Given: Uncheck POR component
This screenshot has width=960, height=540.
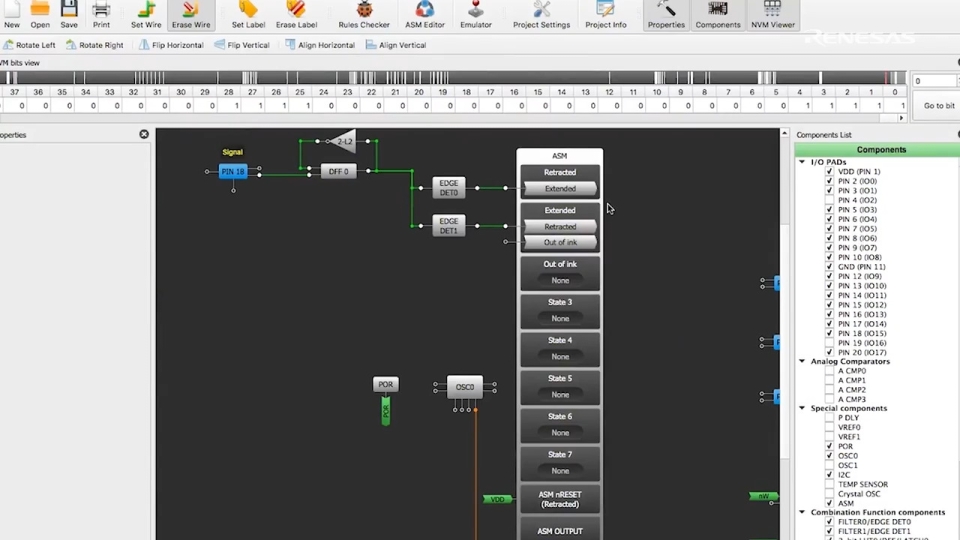Looking at the screenshot, I should point(829,446).
